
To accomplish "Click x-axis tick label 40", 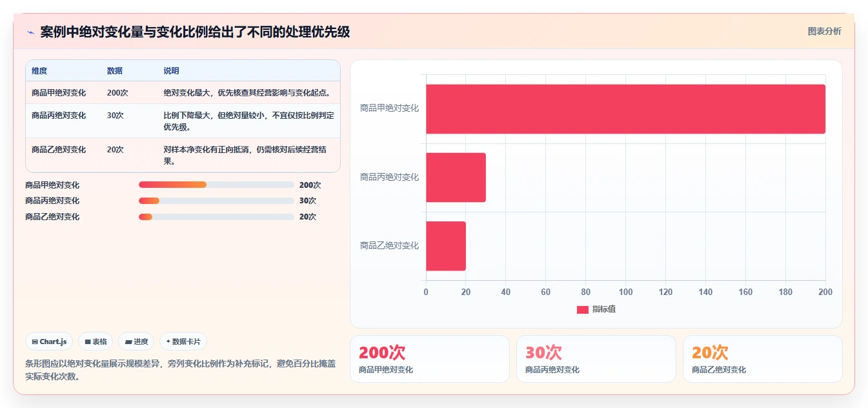I will pos(505,292).
